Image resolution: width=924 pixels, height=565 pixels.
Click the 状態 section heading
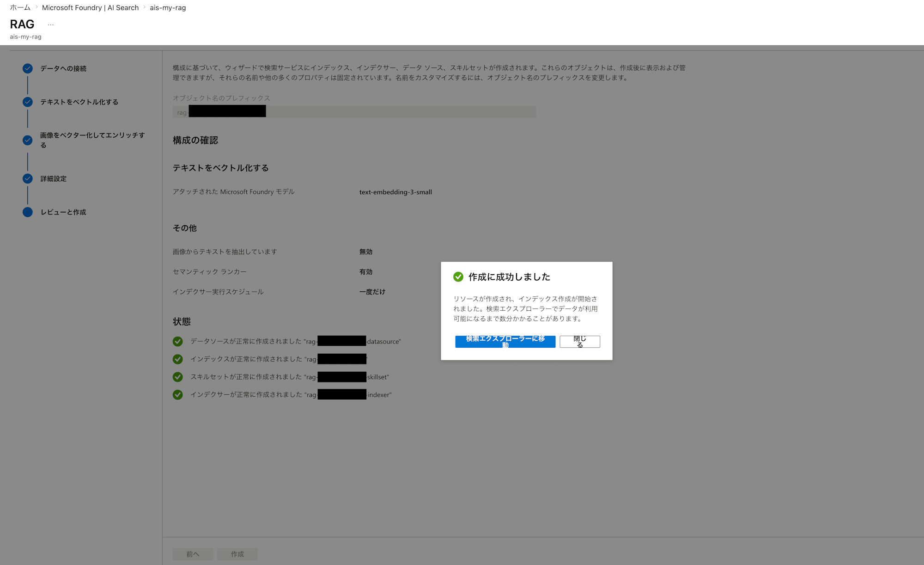(x=182, y=321)
